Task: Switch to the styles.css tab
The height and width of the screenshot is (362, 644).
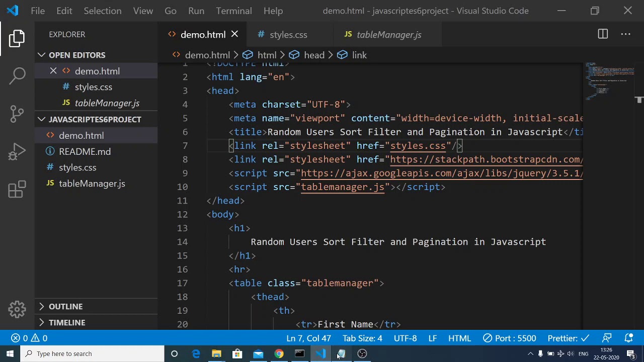Action: tap(288, 35)
